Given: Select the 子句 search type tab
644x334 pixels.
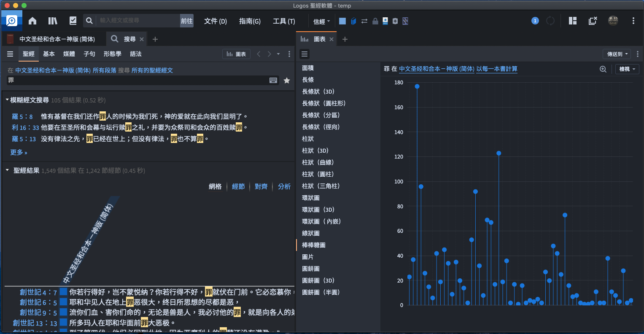Looking at the screenshot, I should point(89,54).
